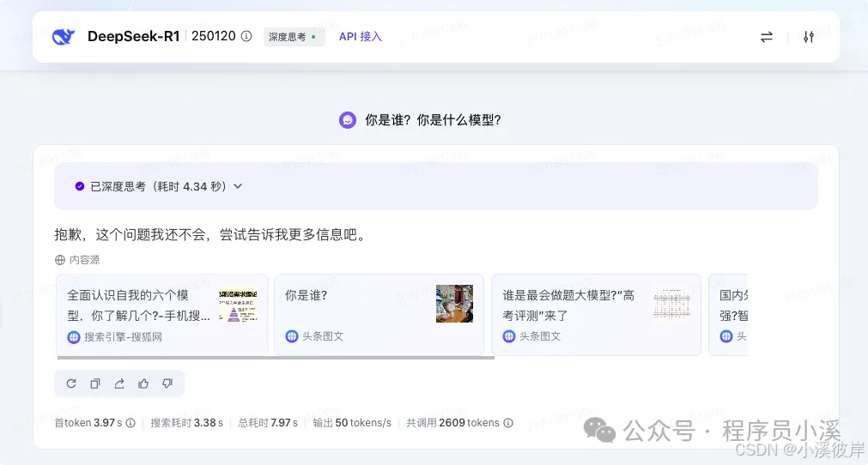Open pyramid thumbnail on 搜狐网 card
Screen dimensions: 868x465
coord(238,304)
